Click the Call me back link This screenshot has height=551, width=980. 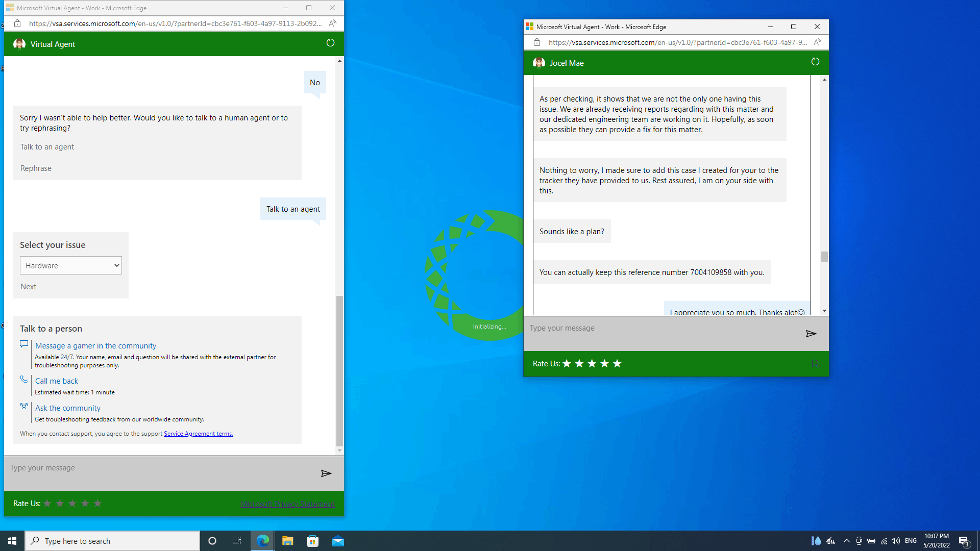point(57,381)
